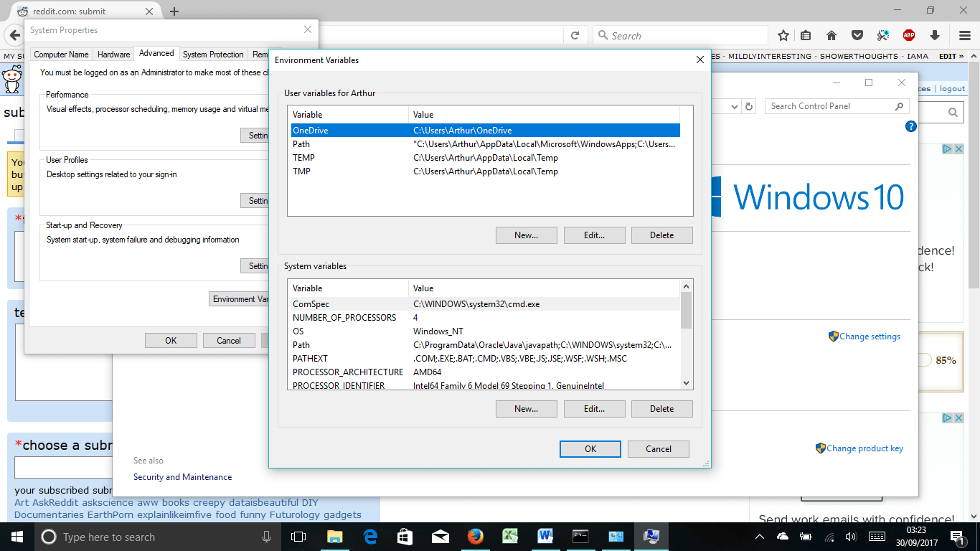The width and height of the screenshot is (980, 551).
Task: Click the reddit search magnifier icon
Action: coord(953,113)
